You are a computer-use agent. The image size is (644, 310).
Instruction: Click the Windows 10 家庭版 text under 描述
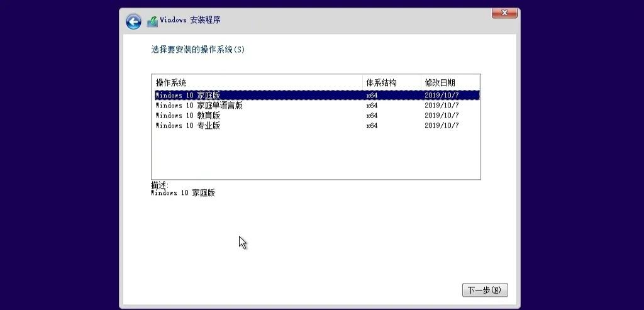click(183, 193)
